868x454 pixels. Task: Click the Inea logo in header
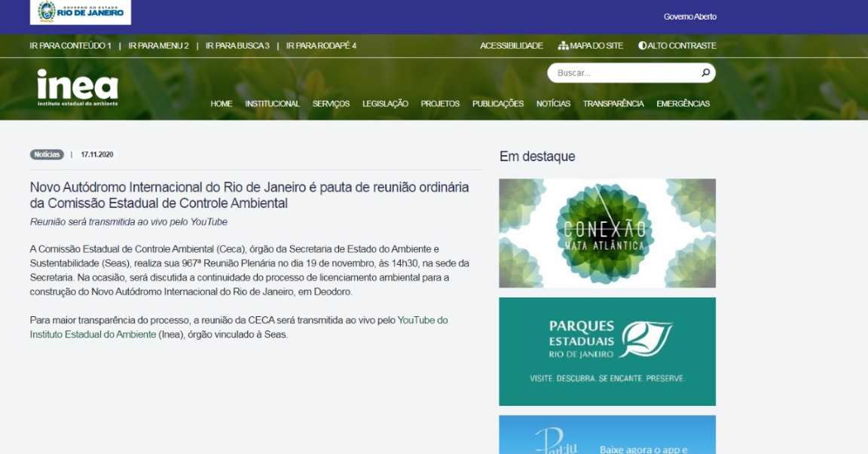click(78, 87)
